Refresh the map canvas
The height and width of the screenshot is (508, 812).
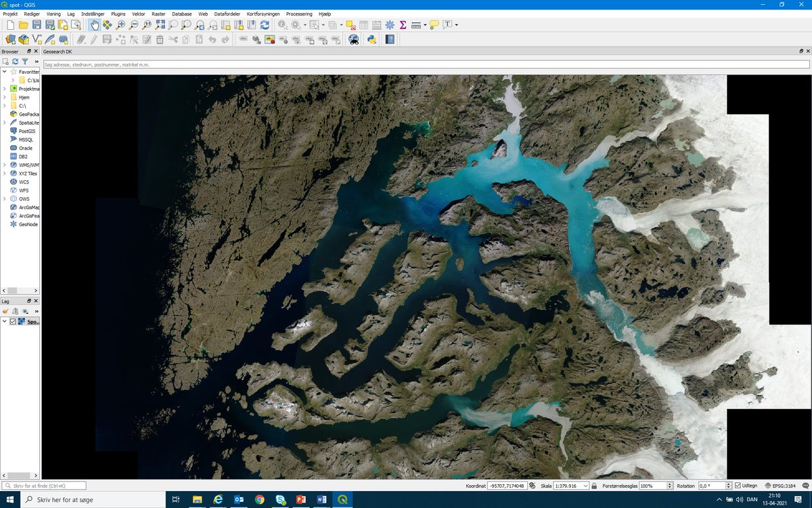pos(264,24)
